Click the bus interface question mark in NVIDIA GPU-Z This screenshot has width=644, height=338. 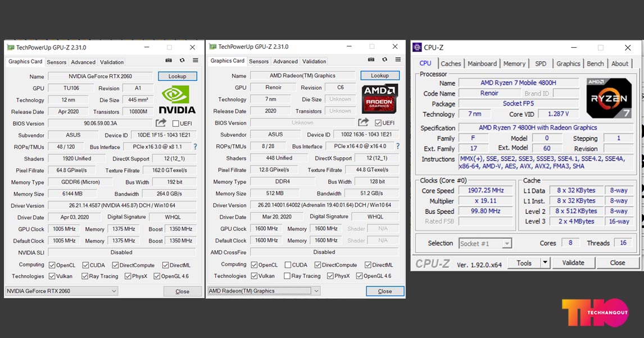195,147
